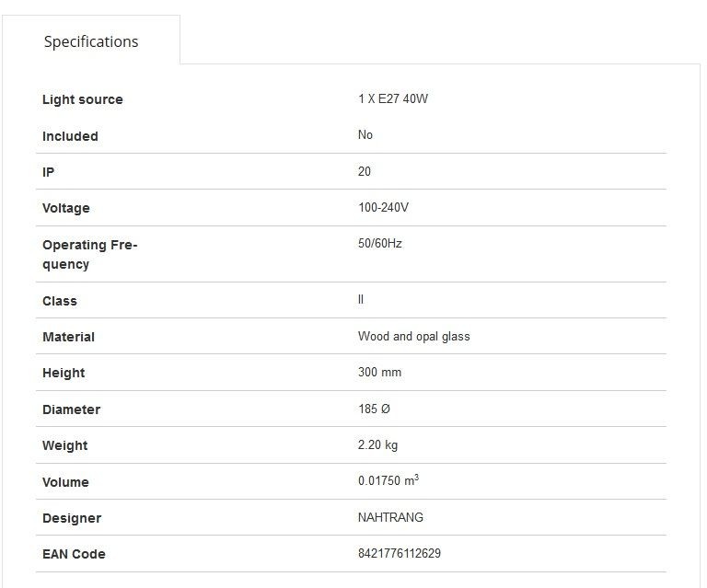Select the Height label
Viewport: 707px width, 588px height.
pos(64,373)
